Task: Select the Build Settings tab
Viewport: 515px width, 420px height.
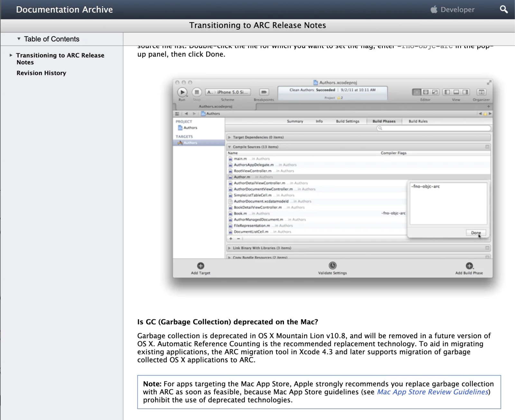Action: coord(348,121)
